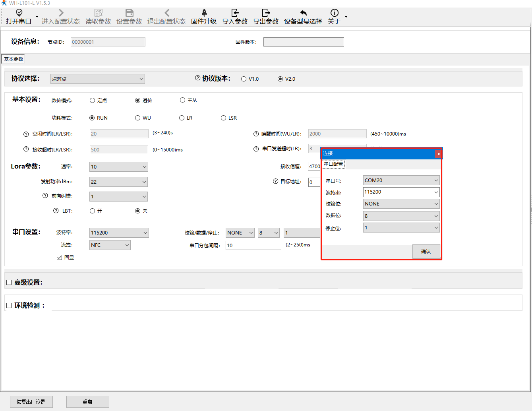Click help icon beside protocol version (协议版本)
532x411 pixels.
coord(197,78)
